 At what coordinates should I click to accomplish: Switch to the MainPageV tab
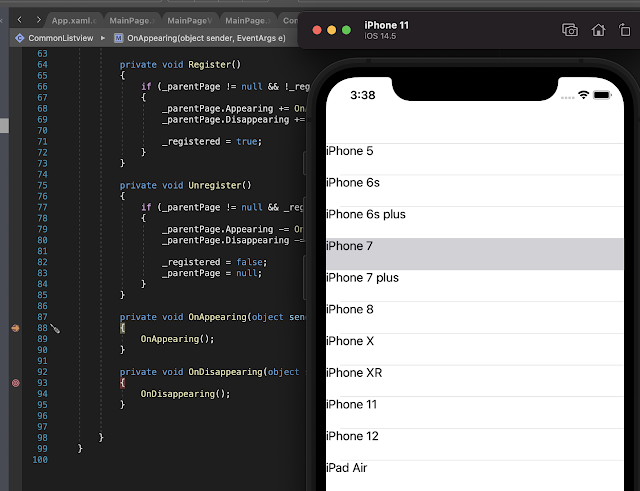(189, 20)
